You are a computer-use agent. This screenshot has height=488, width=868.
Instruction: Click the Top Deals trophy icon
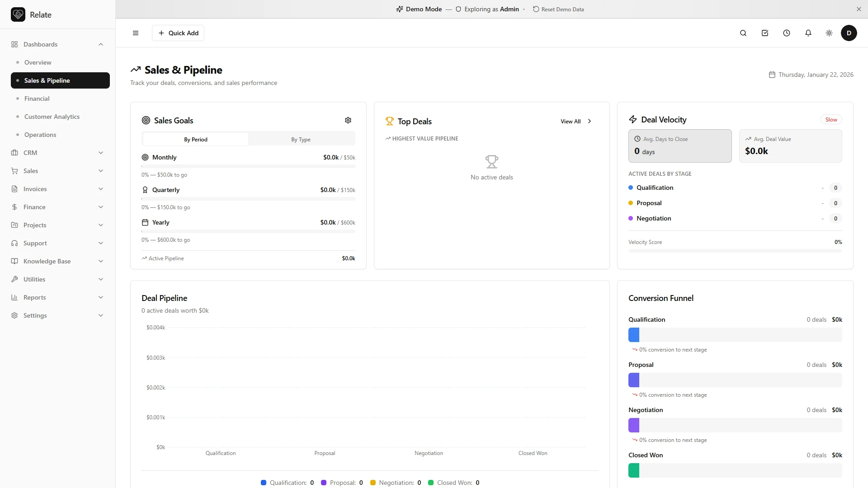(x=390, y=121)
